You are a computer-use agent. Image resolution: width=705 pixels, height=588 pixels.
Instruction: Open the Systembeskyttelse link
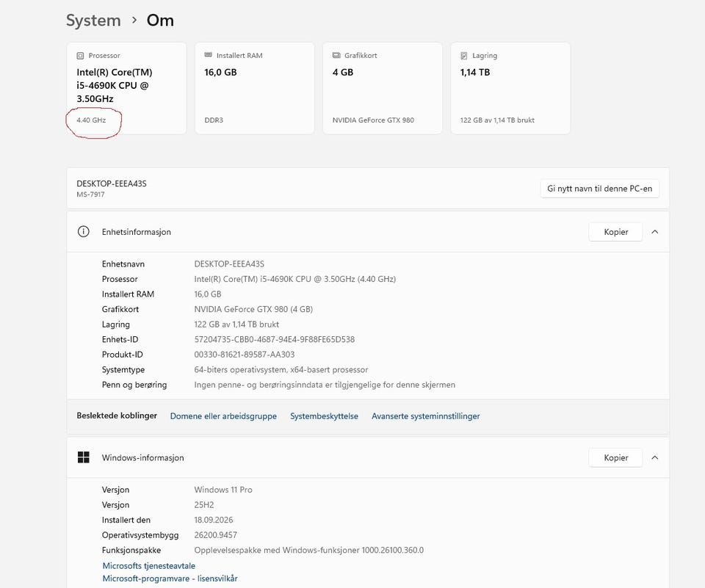click(324, 416)
